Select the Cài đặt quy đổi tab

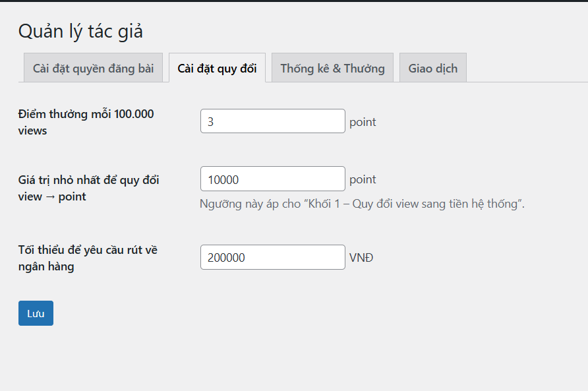click(217, 69)
